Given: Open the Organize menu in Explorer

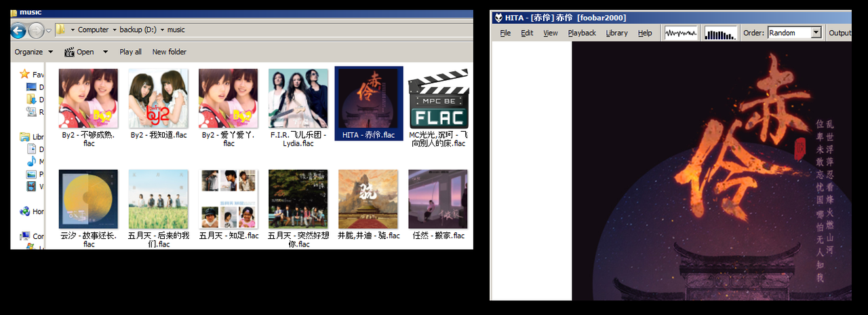Looking at the screenshot, I should pos(33,52).
